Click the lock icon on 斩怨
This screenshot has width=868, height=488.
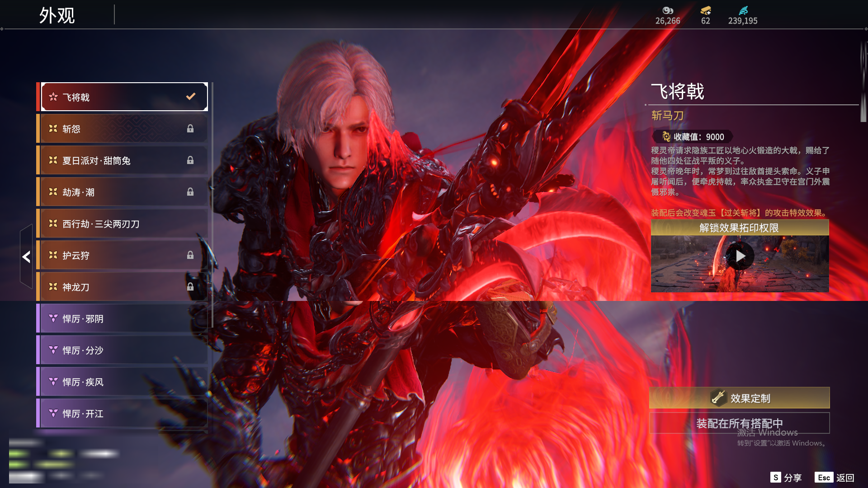(190, 129)
